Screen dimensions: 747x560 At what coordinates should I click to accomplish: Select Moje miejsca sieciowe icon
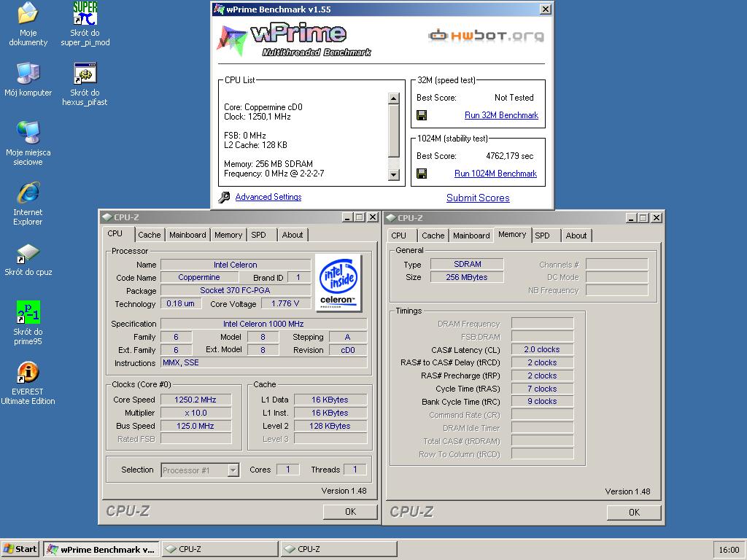coord(28,143)
